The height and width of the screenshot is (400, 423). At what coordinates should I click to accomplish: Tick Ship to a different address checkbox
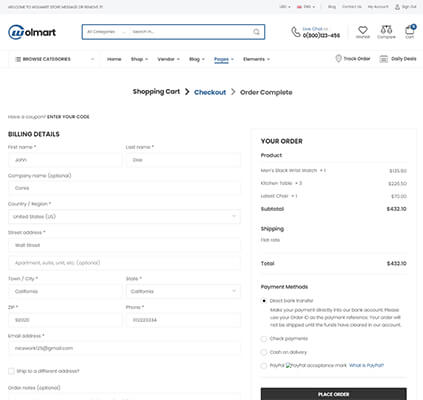point(11,371)
